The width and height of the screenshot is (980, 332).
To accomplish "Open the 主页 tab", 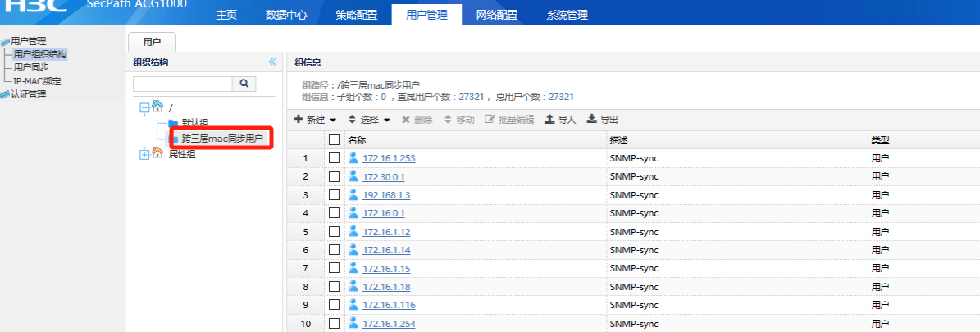I will tap(226, 15).
